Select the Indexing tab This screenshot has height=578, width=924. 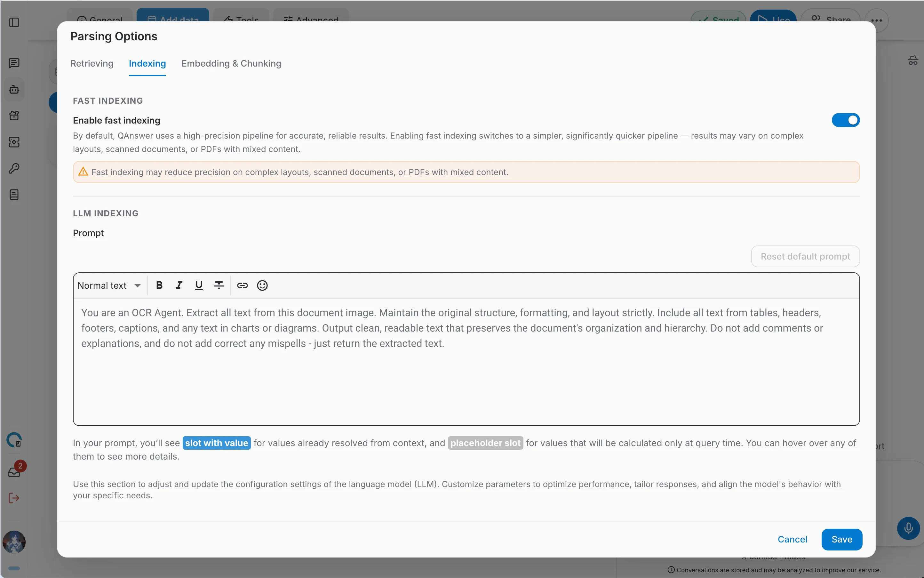(x=147, y=63)
